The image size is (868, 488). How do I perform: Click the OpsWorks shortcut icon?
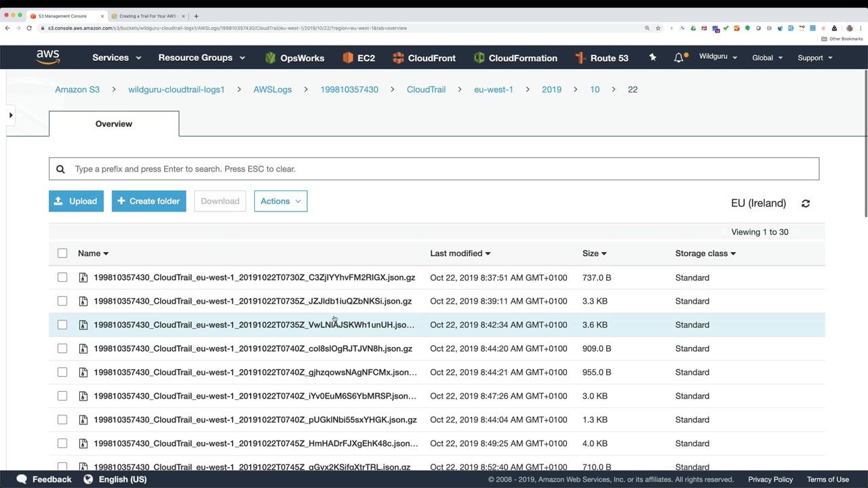pyautogui.click(x=271, y=58)
